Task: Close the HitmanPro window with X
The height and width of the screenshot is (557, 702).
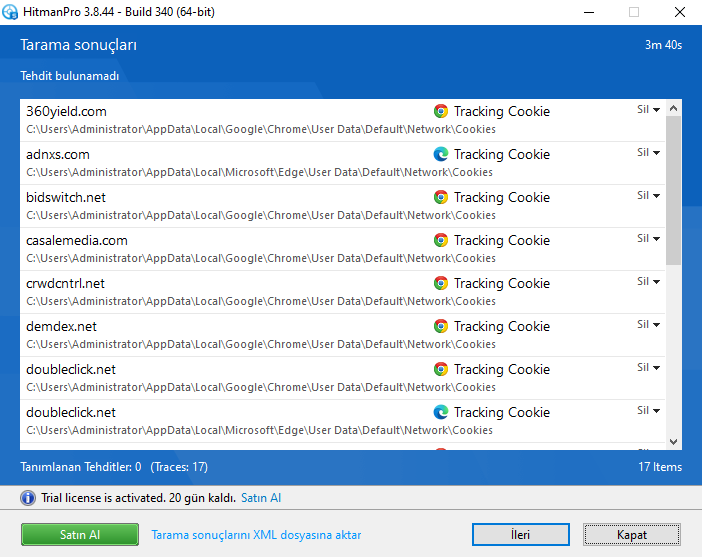Action: pos(680,12)
